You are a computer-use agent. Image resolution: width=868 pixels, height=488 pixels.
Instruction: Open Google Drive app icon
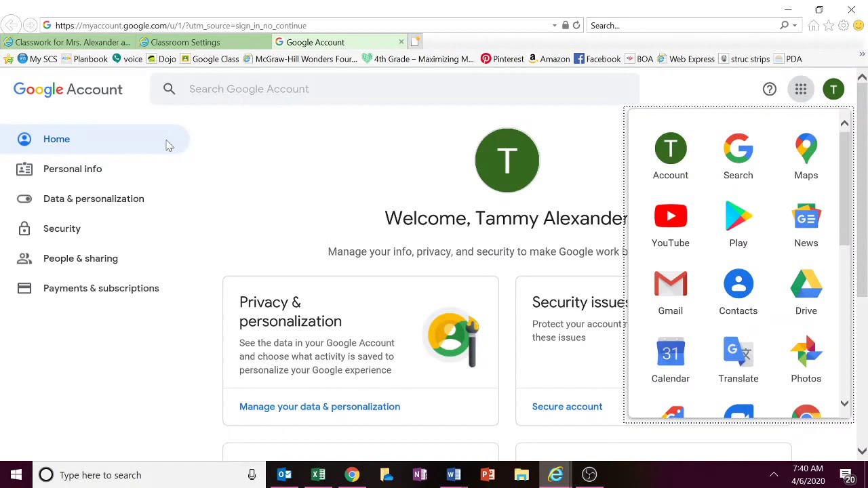[x=806, y=292]
